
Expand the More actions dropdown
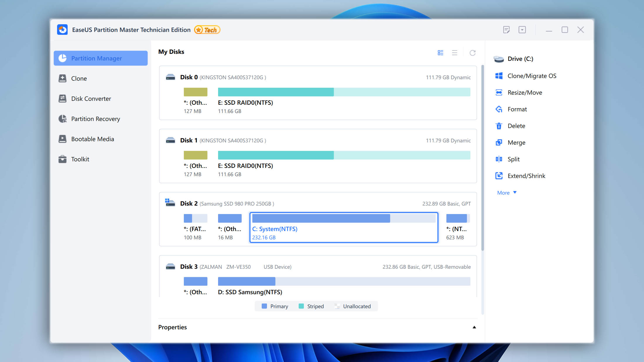pos(507,193)
